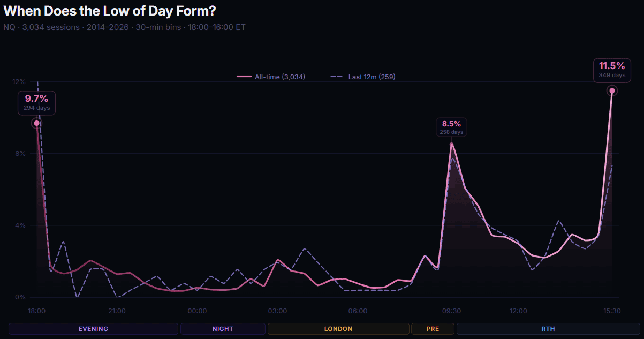Click the 09:30 peak marker dot
Image resolution: width=644 pixels, height=339 pixels.
point(452,145)
